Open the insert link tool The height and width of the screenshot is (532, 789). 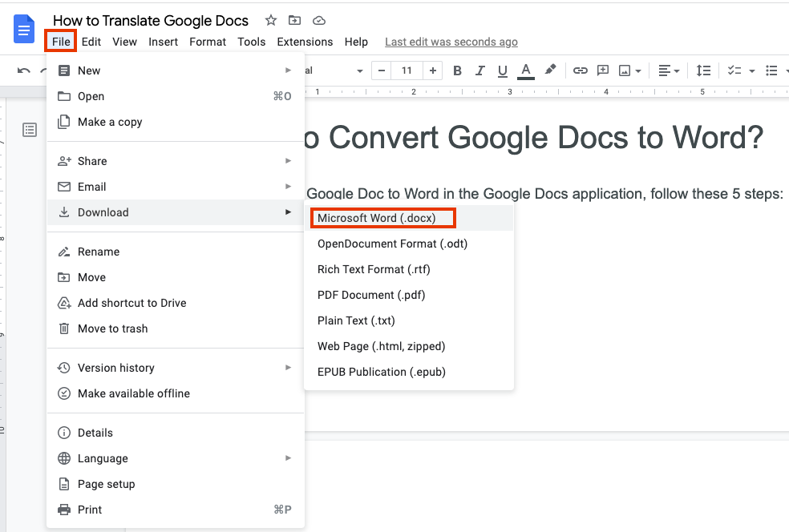[x=580, y=71]
